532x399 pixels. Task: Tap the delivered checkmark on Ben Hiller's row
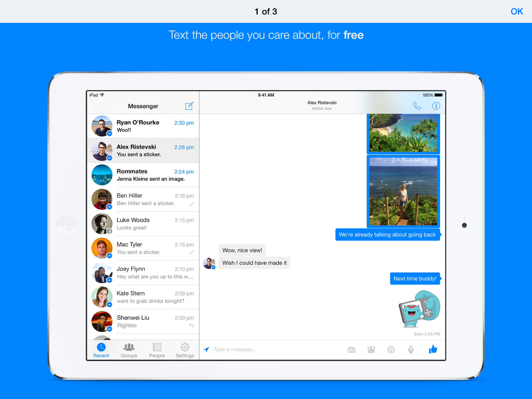(192, 204)
